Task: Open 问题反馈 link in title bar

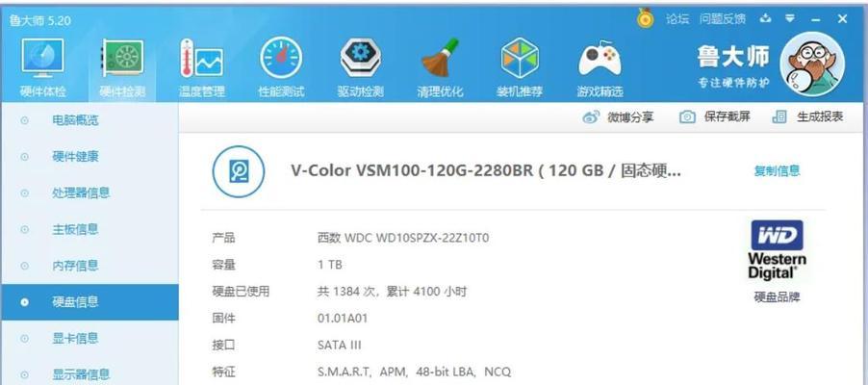Action: (723, 19)
